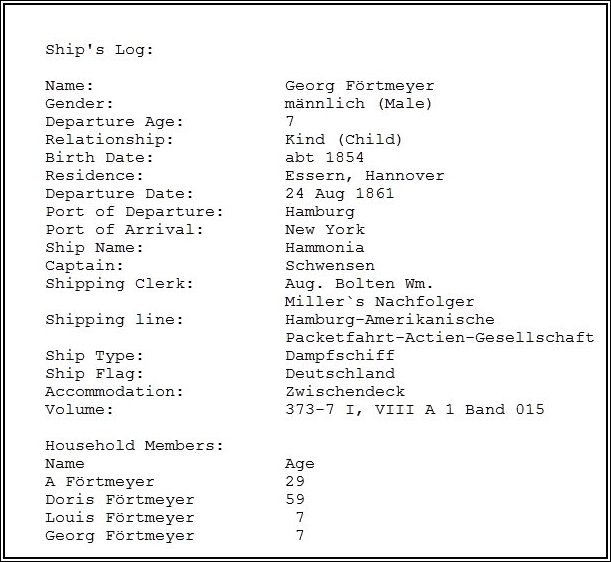This screenshot has width=611, height=562.
Task: Select the accommodation value Zwischendeck
Action: coord(344,392)
